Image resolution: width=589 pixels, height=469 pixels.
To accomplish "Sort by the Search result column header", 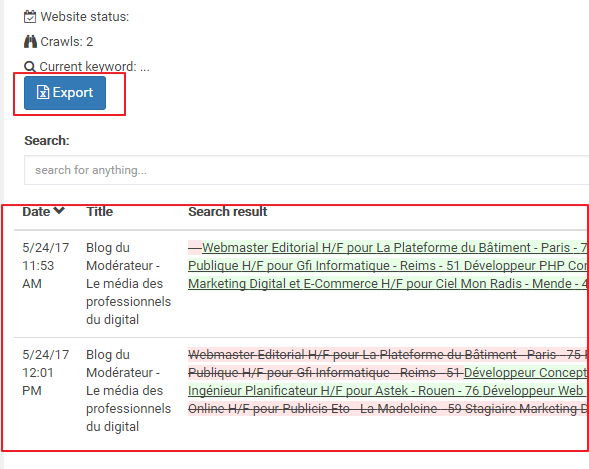I will [228, 211].
